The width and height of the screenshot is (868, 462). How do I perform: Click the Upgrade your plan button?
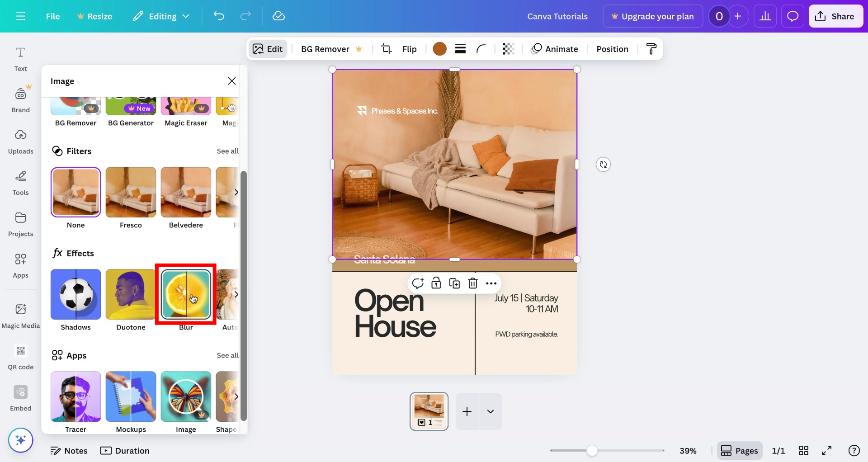[x=652, y=16]
